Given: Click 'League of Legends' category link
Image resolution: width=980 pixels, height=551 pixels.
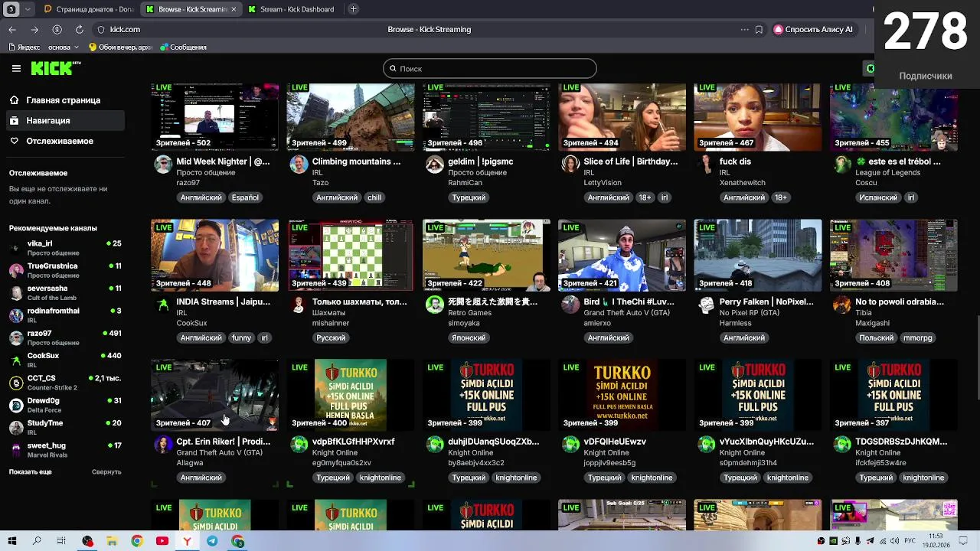Looking at the screenshot, I should point(887,172).
